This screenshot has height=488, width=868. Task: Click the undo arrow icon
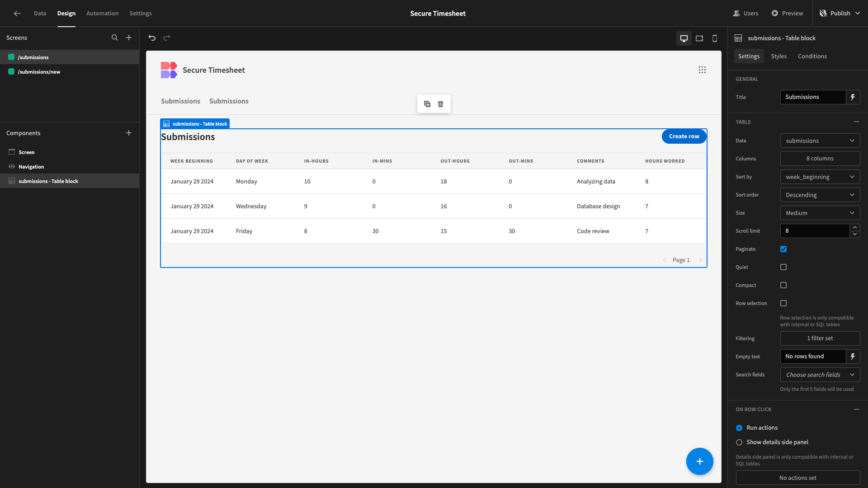152,38
